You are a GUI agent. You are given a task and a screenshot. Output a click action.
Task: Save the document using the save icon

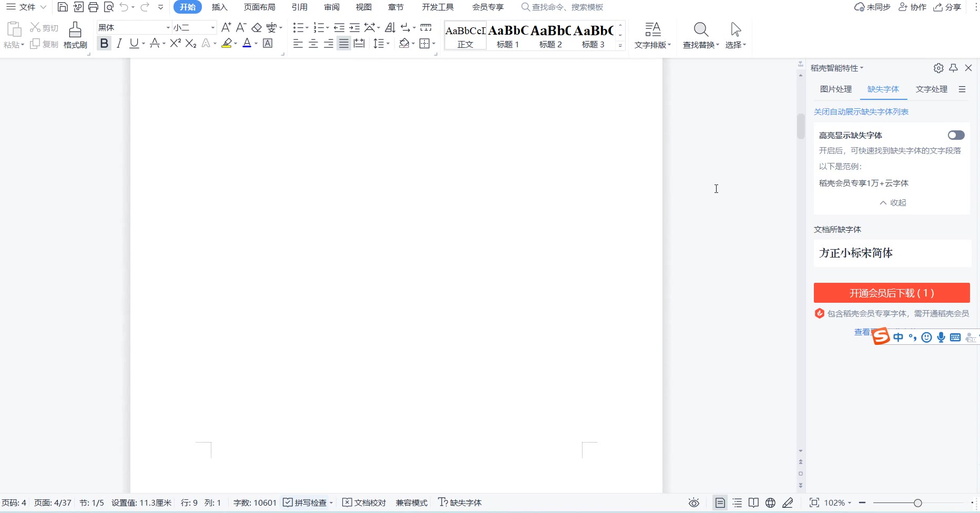(63, 7)
